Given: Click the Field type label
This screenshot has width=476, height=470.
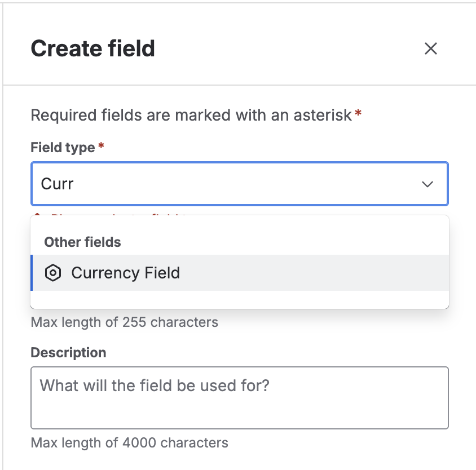Looking at the screenshot, I should pos(63,148).
